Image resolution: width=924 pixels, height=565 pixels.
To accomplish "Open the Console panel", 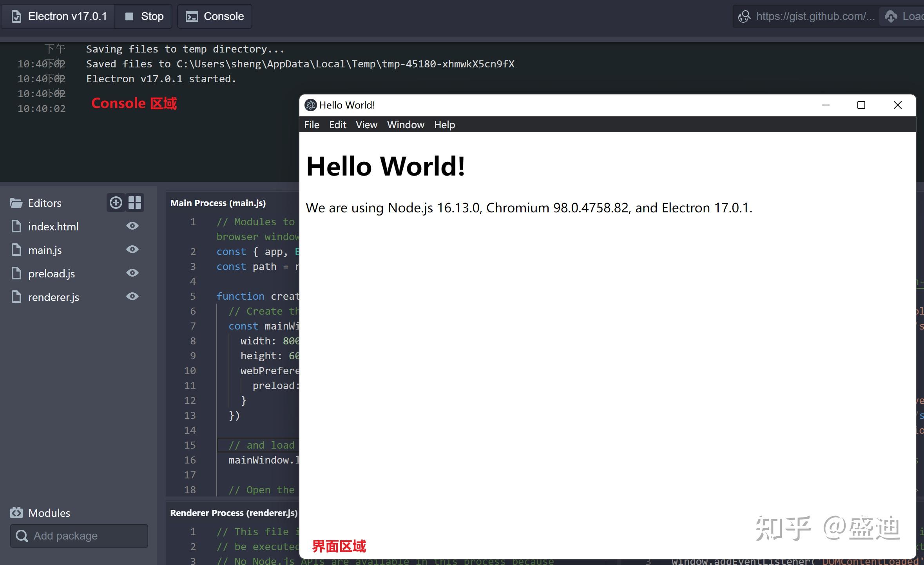I will tap(214, 16).
